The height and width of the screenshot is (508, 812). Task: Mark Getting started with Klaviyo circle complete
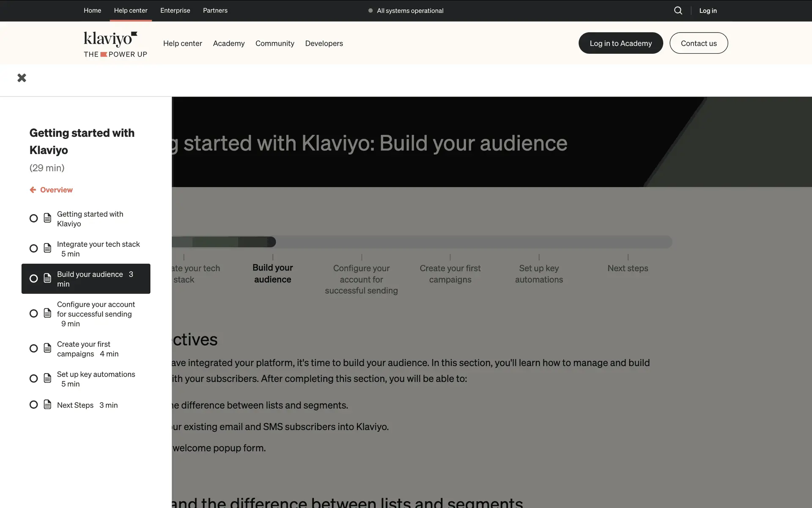coord(33,218)
